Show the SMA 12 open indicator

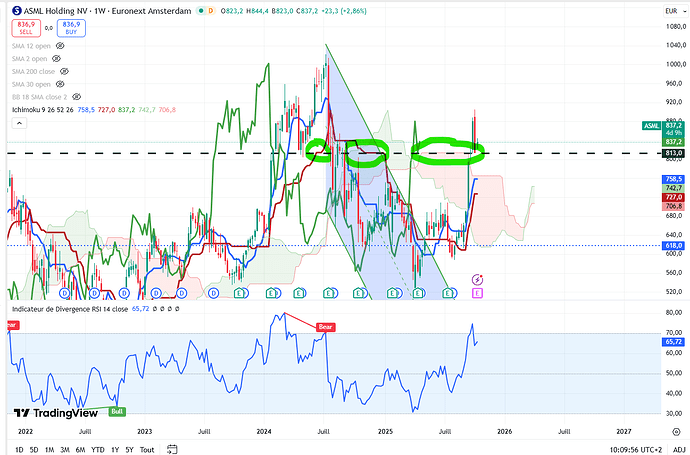59,46
